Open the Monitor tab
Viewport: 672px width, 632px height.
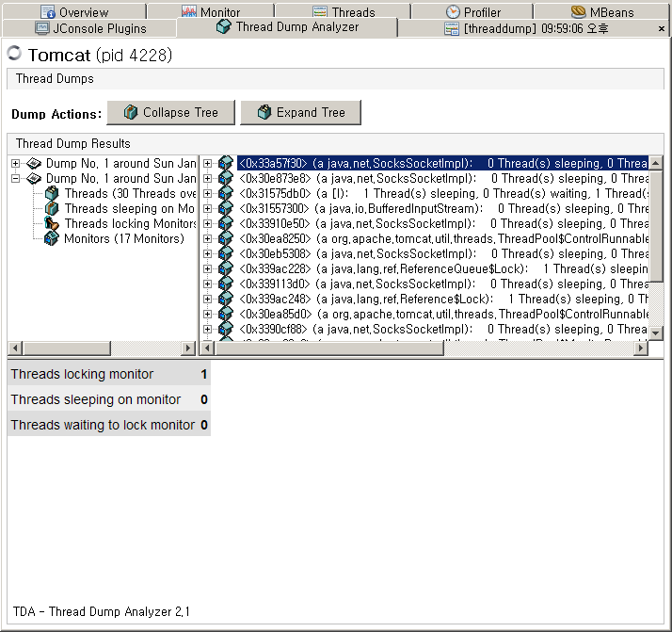coord(211,11)
